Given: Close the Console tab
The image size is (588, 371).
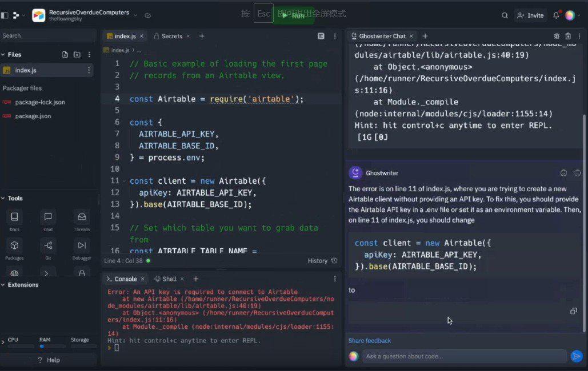Looking at the screenshot, I should [142, 279].
